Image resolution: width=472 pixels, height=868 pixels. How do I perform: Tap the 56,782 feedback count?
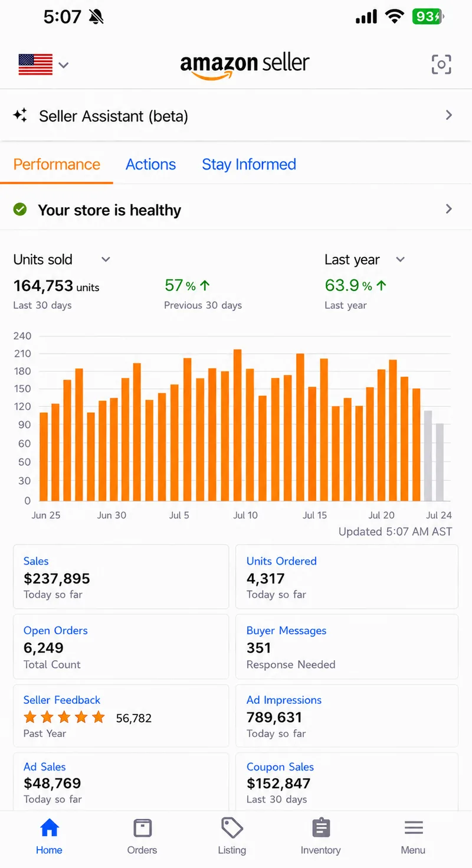(134, 718)
